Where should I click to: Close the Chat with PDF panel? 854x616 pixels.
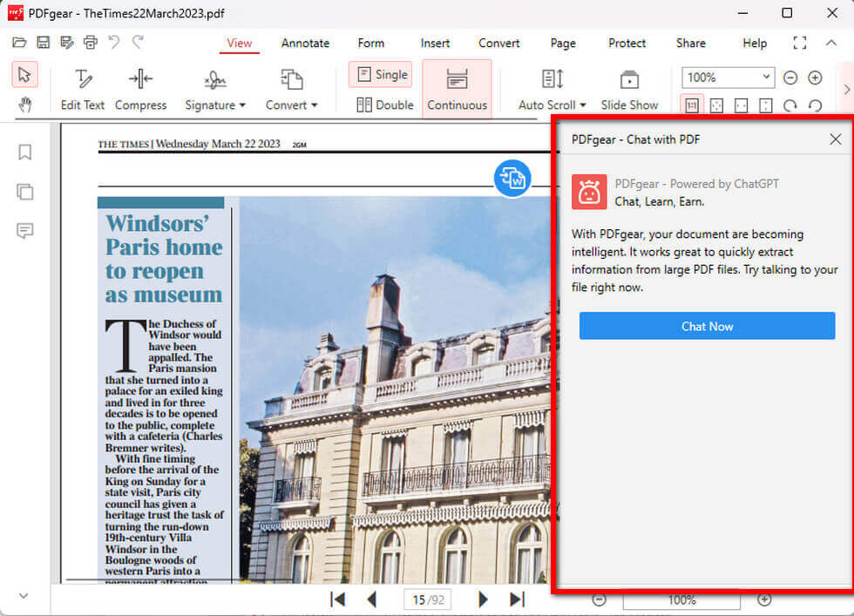(836, 139)
